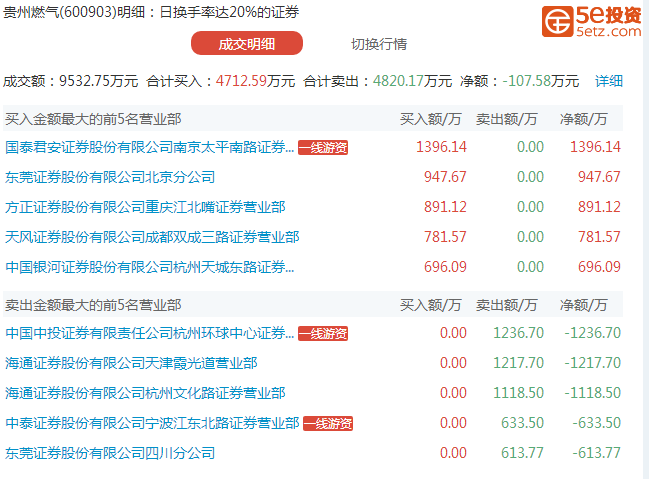Click the 5e投资 logo

pyautogui.click(x=591, y=22)
